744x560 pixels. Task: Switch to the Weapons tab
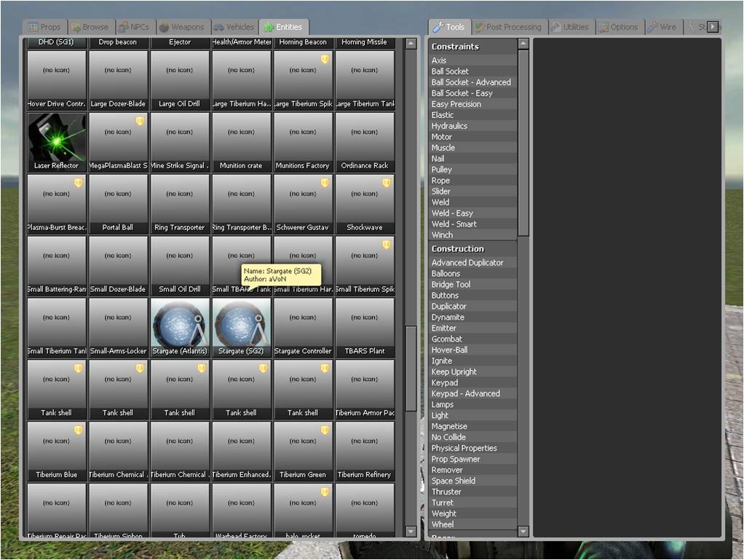(x=183, y=27)
